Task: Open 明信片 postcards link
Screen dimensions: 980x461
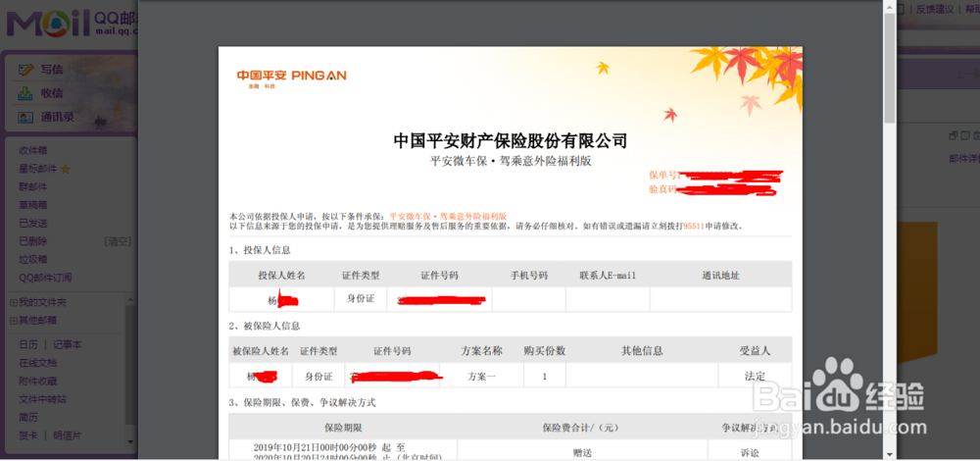Action: click(x=68, y=435)
